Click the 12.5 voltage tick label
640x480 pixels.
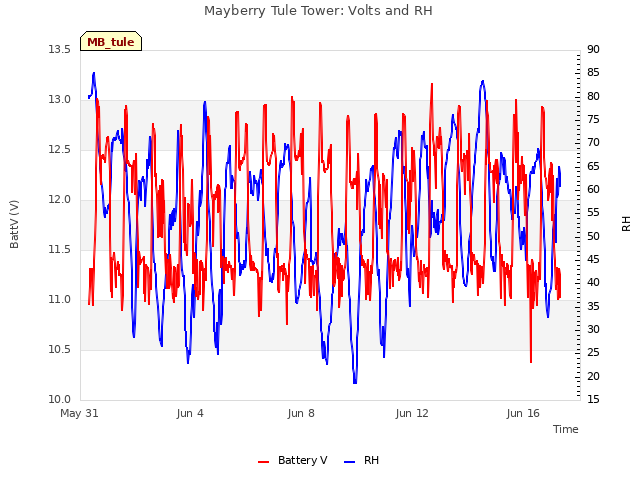[60, 150]
